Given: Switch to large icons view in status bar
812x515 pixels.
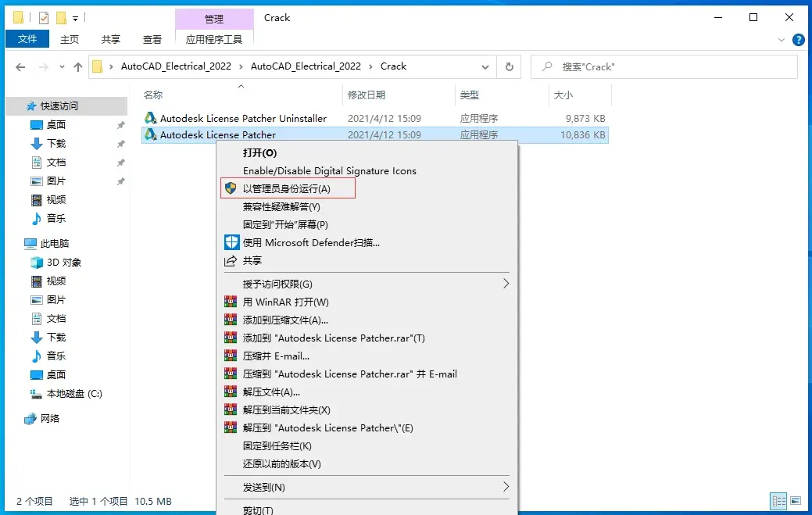Looking at the screenshot, I should pyautogui.click(x=796, y=500).
